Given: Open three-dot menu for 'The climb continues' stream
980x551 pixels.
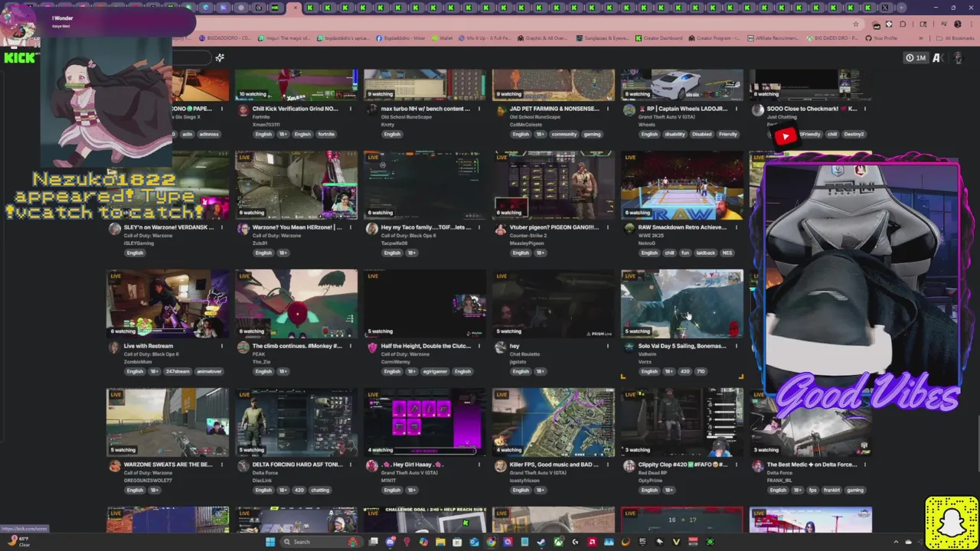Looking at the screenshot, I should 351,346.
